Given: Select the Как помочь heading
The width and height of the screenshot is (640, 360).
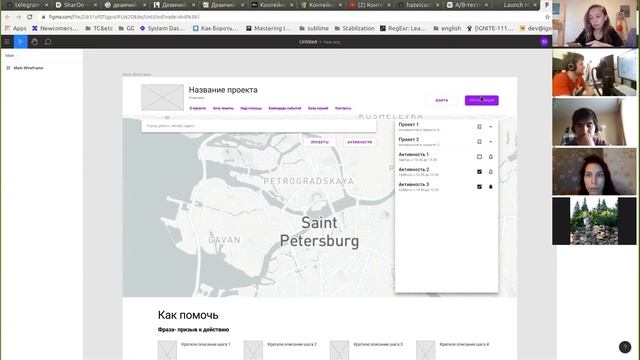Looking at the screenshot, I should (188, 315).
